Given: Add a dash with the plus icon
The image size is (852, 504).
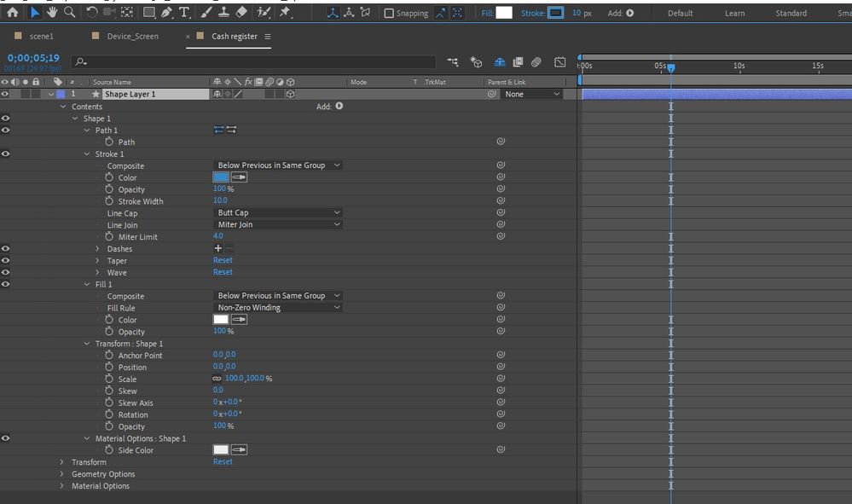Looking at the screenshot, I should (x=217, y=248).
